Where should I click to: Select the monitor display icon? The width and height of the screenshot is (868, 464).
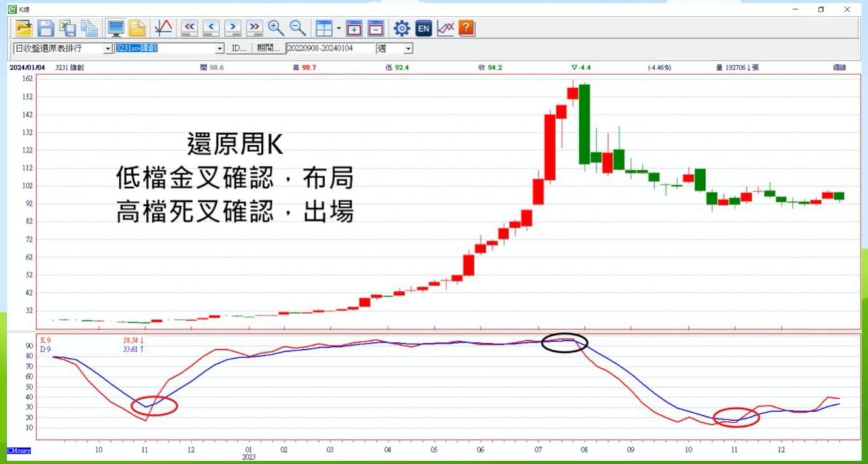coord(116,28)
